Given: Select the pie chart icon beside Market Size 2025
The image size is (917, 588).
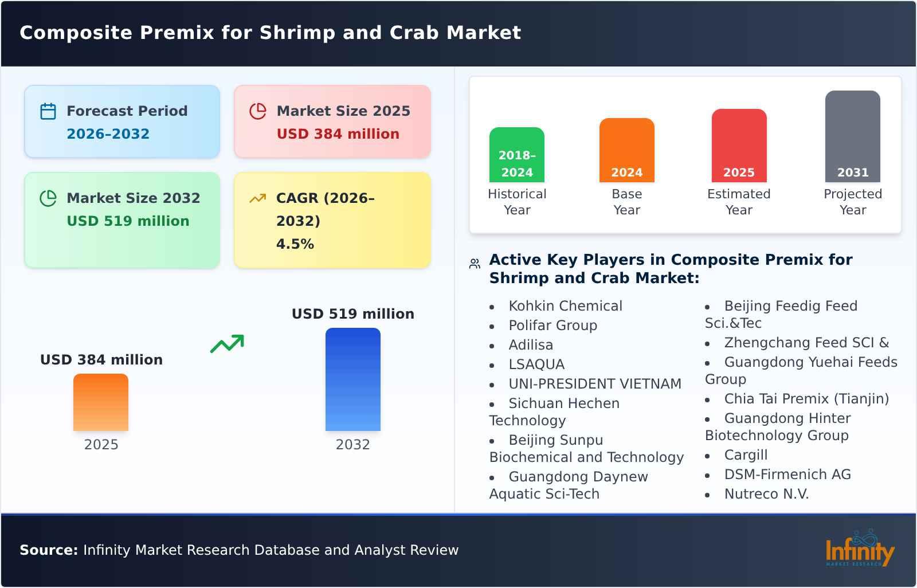Looking at the screenshot, I should click(x=258, y=110).
